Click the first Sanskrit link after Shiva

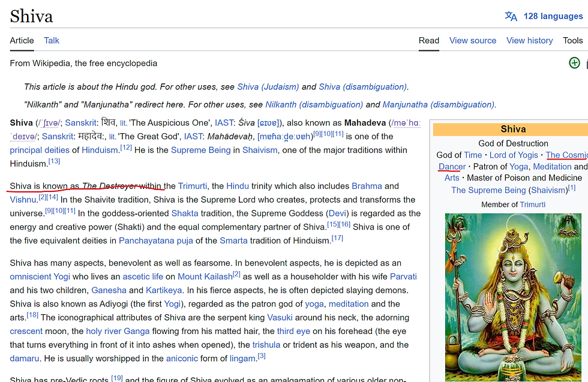(80, 123)
